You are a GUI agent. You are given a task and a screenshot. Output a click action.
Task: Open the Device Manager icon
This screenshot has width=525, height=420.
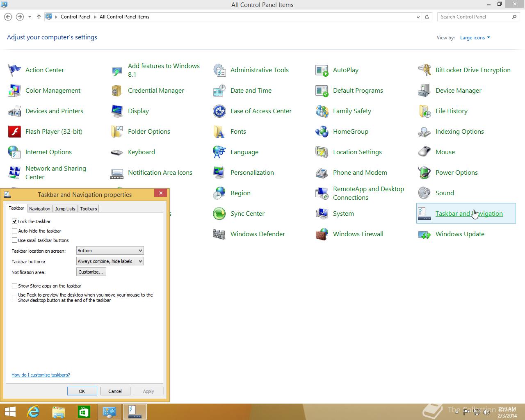coord(425,91)
